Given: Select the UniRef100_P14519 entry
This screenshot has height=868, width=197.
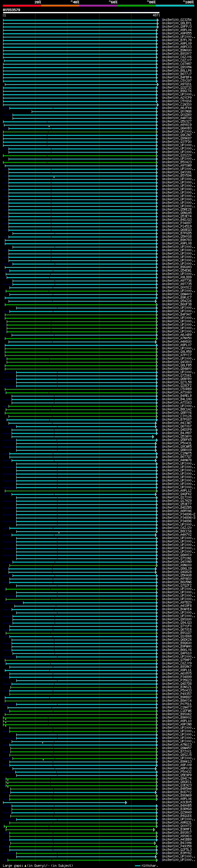Looking at the screenshot, I should point(176,226).
